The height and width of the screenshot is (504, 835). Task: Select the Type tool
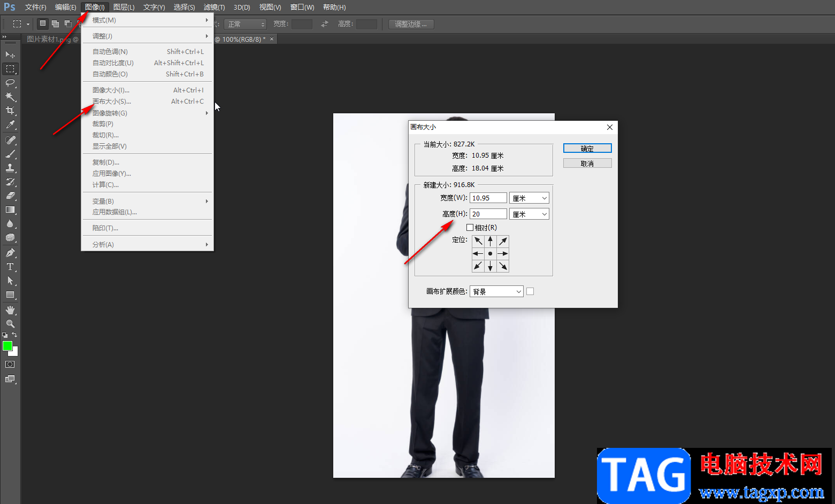click(x=10, y=267)
